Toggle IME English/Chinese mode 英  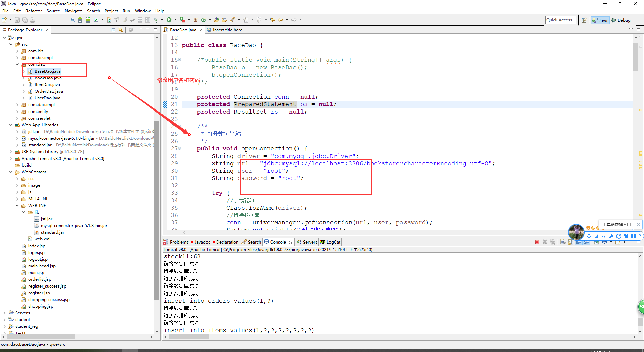(589, 236)
